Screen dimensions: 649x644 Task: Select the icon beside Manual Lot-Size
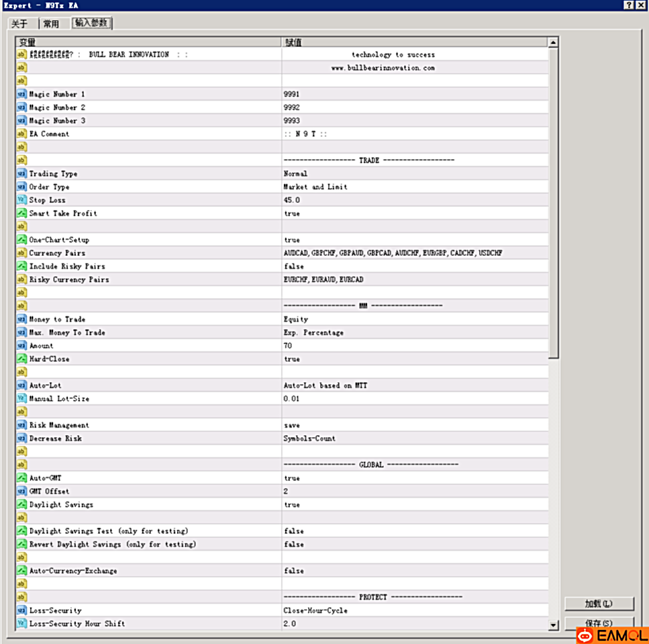pyautogui.click(x=21, y=398)
